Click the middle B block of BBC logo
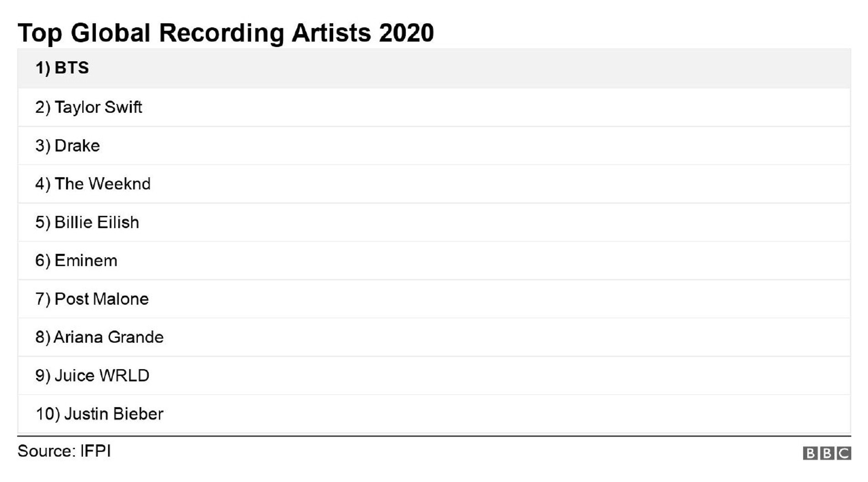The image size is (868, 482). [x=827, y=453]
